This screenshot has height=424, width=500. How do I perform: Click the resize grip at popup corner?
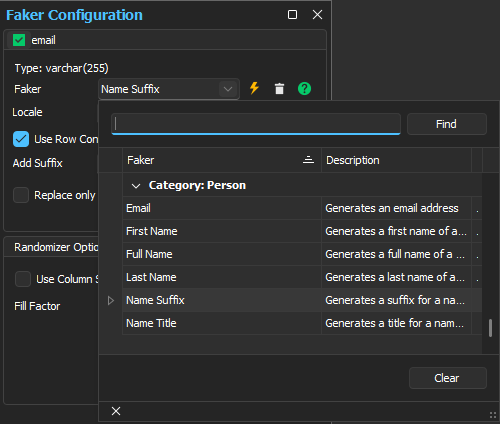[493, 415]
